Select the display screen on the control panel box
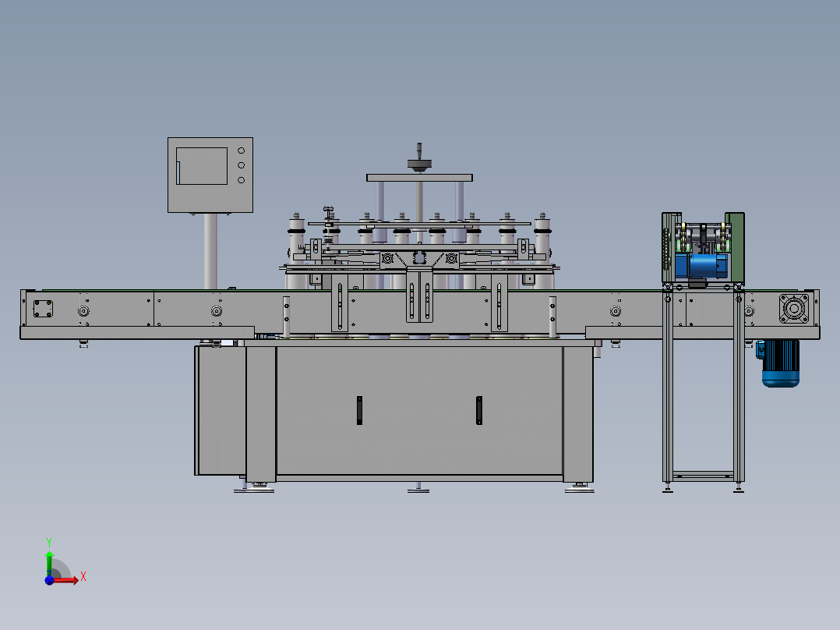This screenshot has height=630, width=840. click(x=202, y=166)
